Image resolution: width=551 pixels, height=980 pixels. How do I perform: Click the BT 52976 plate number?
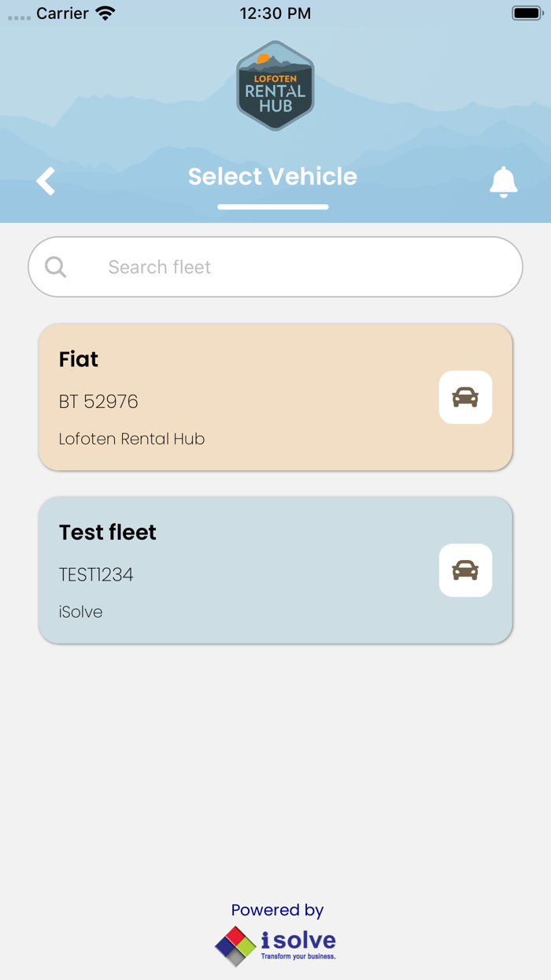[x=98, y=402]
